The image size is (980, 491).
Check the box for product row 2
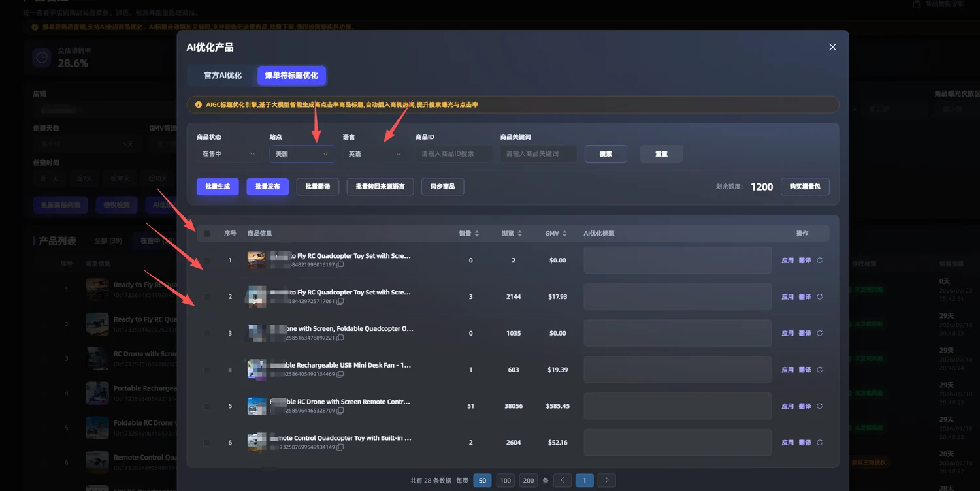pos(207,297)
